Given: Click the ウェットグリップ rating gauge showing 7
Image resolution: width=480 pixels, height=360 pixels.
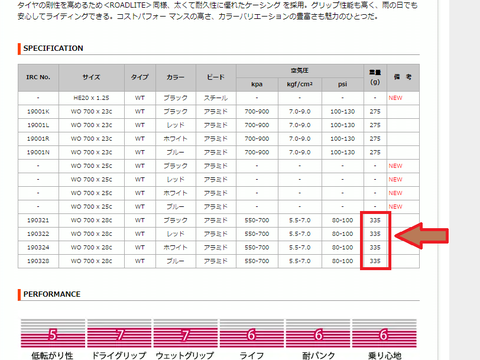Looking at the screenshot, I should (x=185, y=334).
